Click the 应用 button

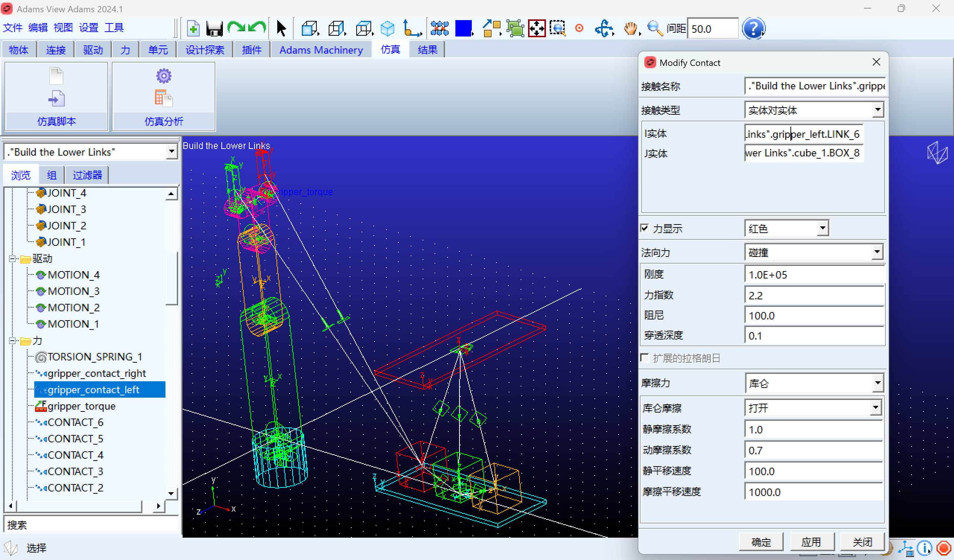click(812, 542)
